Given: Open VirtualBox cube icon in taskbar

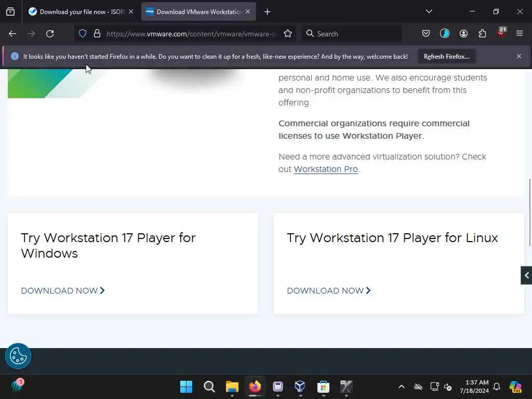Looking at the screenshot, I should (300, 387).
